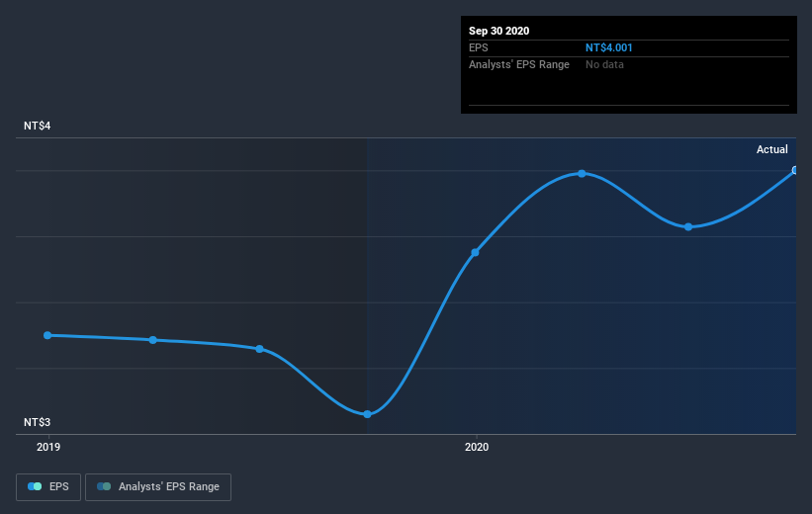
Task: Click the NT$3 y-axis label
Action: 38,422
